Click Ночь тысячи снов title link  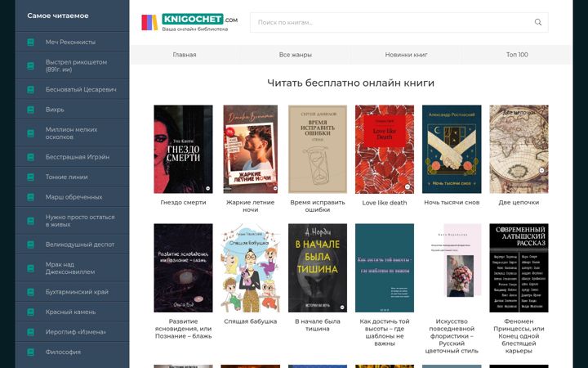(452, 203)
